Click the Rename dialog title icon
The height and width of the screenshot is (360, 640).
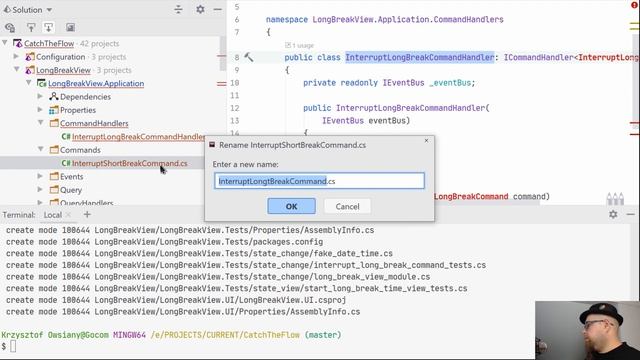click(212, 145)
